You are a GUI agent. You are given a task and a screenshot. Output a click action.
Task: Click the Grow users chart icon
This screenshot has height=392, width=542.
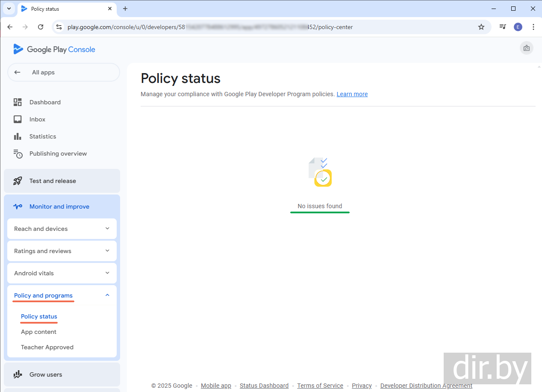click(x=18, y=374)
